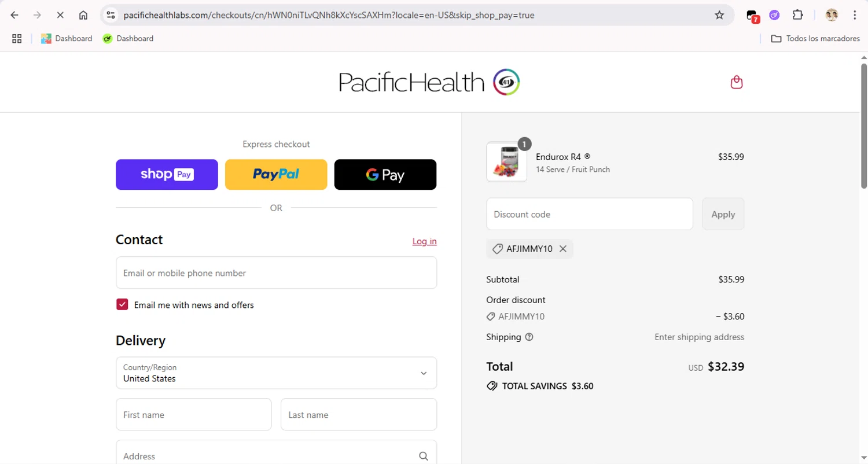Remove the AFJIMMY10 discount code
Screen dimensions: 868x464
(x=562, y=249)
